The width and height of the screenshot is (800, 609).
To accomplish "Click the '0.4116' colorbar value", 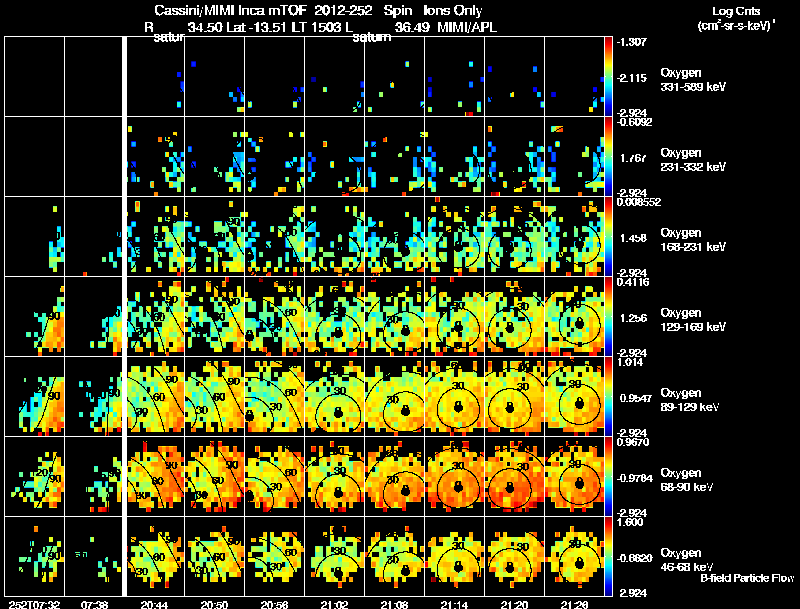I will click(x=633, y=282).
